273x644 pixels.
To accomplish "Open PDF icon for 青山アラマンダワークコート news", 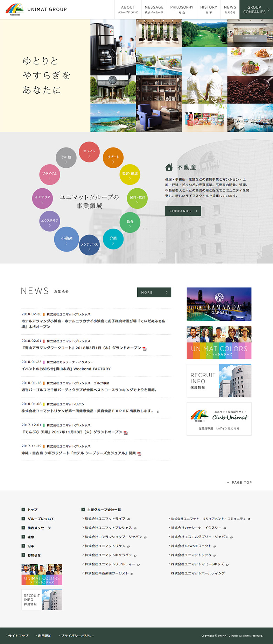I will 145,348.
